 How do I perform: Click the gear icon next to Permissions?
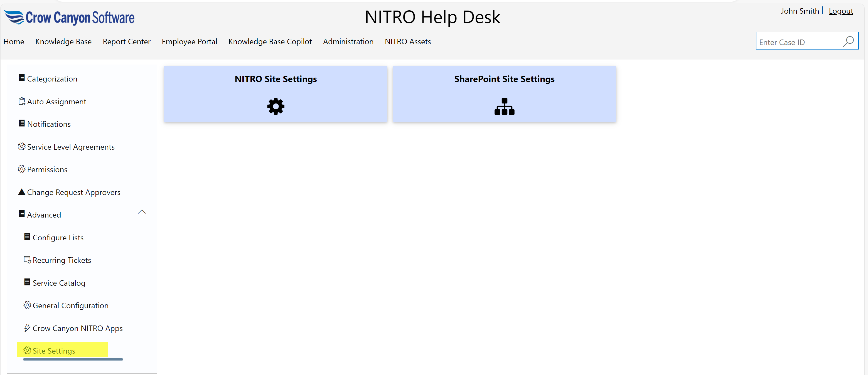21,169
